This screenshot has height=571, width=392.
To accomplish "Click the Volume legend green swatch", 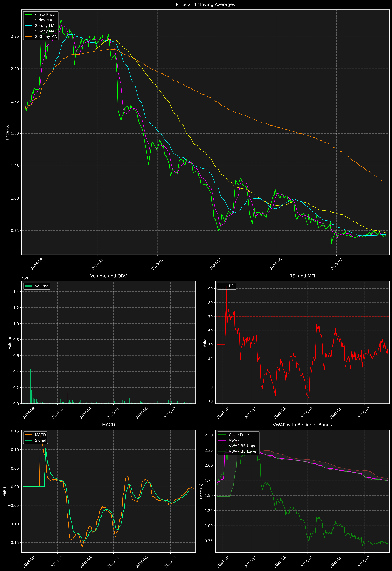I will 29,286.
